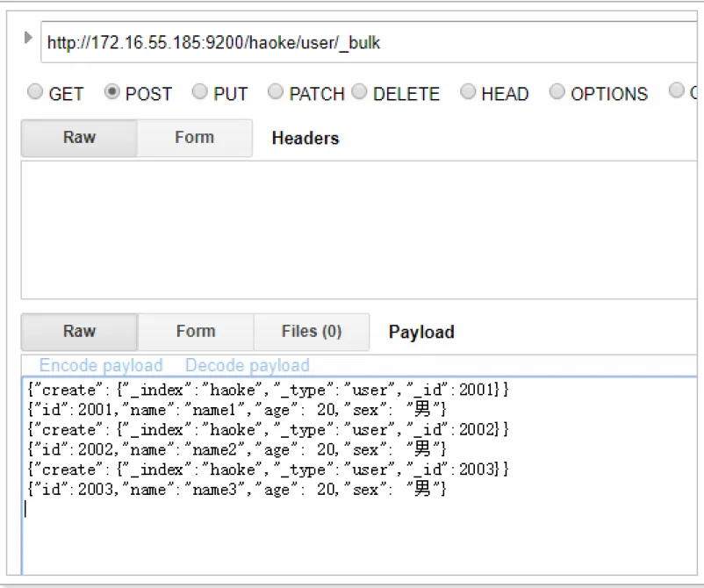Open the Form tab for payload
The width and height of the screenshot is (704, 588).
pos(195,332)
